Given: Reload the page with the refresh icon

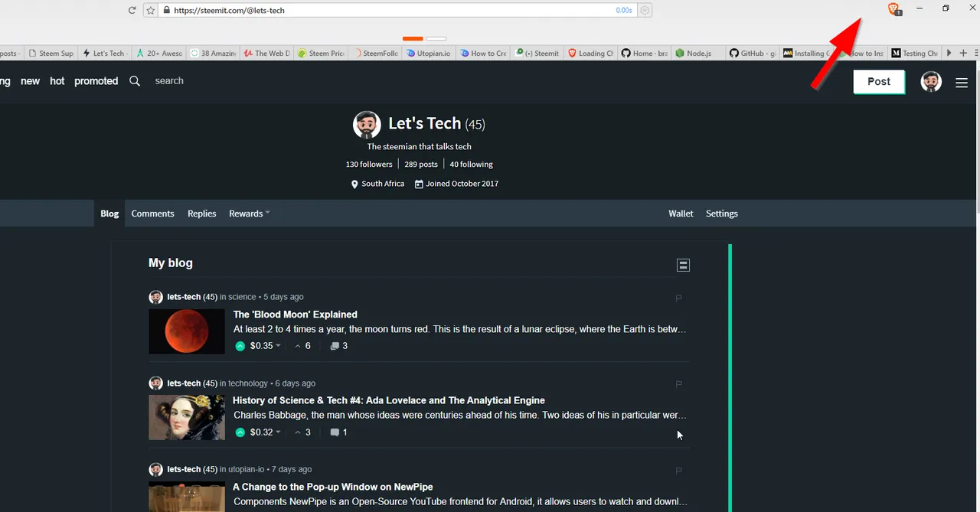Looking at the screenshot, I should pyautogui.click(x=132, y=11).
